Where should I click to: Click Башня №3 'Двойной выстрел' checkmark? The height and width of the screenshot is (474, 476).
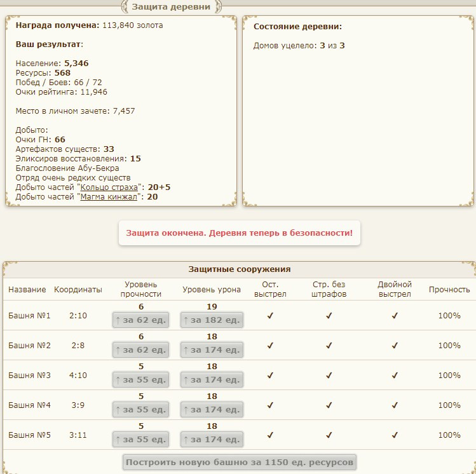coord(395,375)
